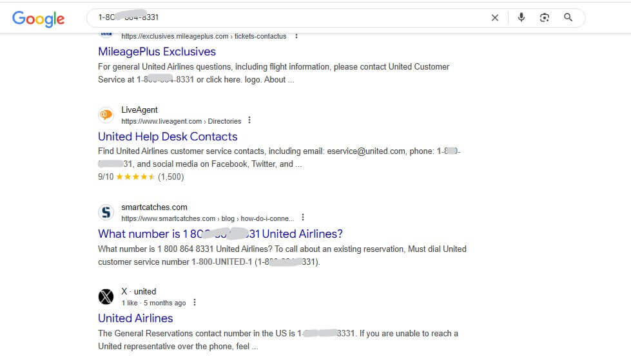Viewport: 631px width, 364px height.
Task: Open the MileagePlus Exclusives result
Action: [x=157, y=52]
